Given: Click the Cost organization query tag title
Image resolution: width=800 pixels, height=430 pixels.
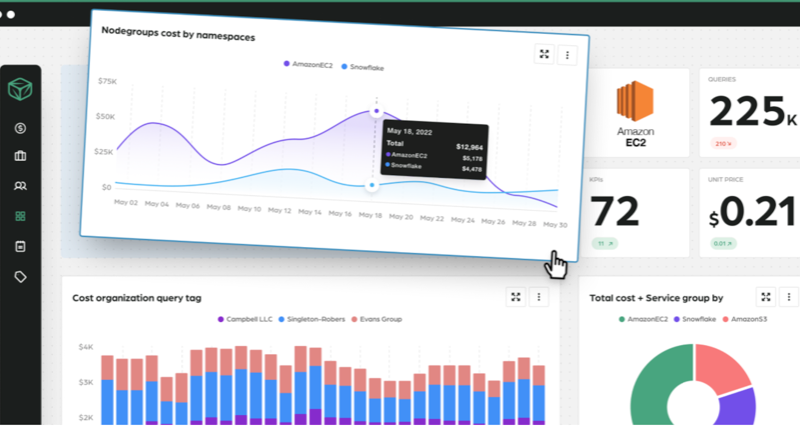Looking at the screenshot, I should coord(137,298).
